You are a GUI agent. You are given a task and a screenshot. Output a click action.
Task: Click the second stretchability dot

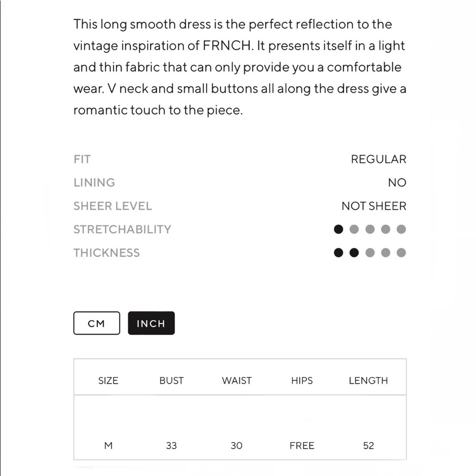point(354,229)
